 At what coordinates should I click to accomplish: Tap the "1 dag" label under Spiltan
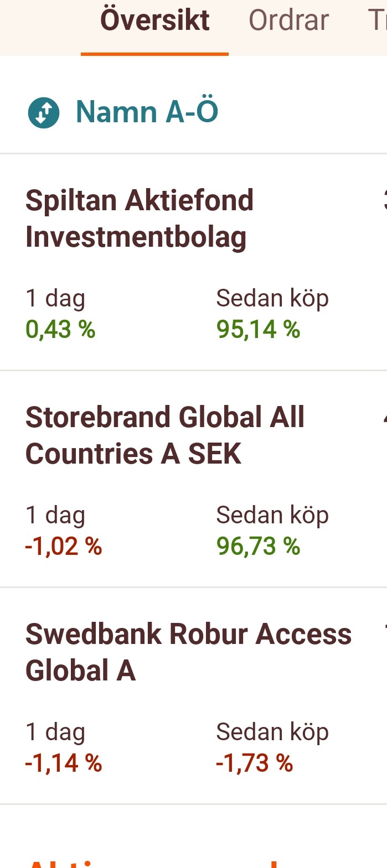(x=55, y=299)
